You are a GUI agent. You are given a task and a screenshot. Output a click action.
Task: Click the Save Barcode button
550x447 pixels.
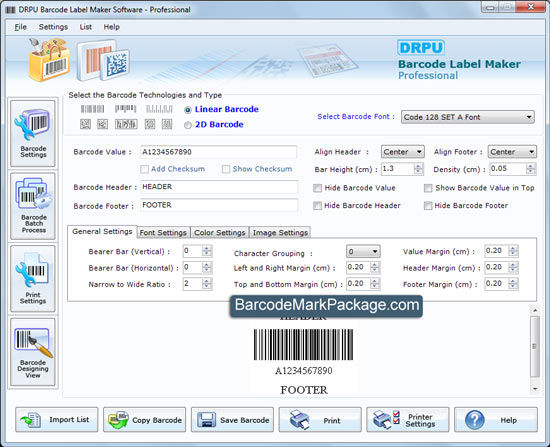[x=232, y=420]
